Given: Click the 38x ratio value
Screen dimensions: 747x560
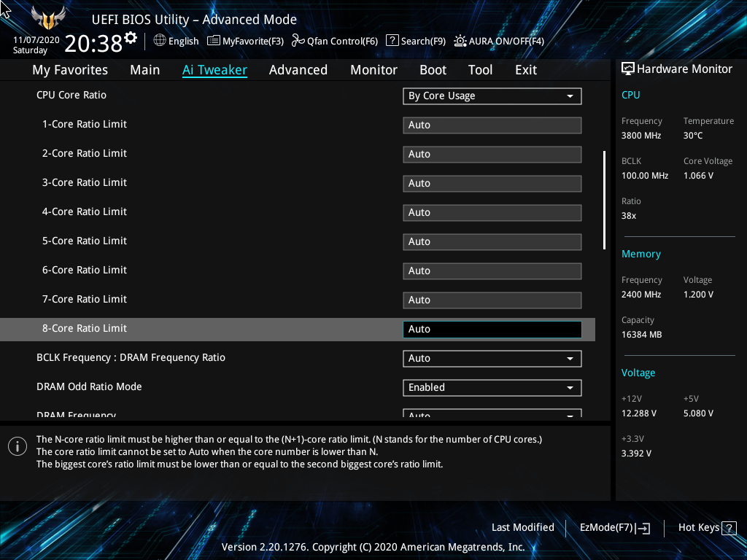Looking at the screenshot, I should 629,216.
